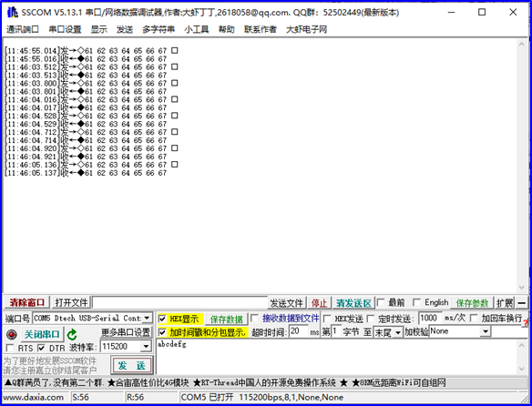Enable the 定时发送 checkbox
Viewport: 532px width, 406px height.
click(371, 319)
